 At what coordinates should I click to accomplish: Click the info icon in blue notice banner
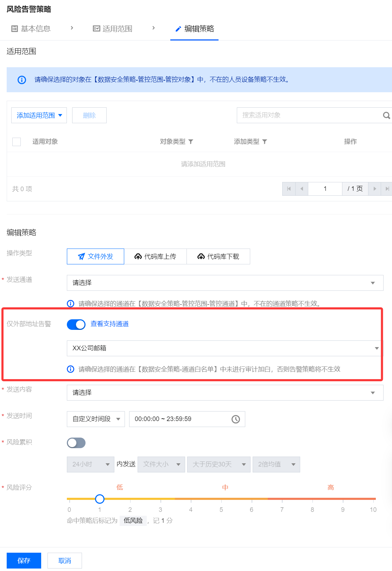click(x=22, y=80)
